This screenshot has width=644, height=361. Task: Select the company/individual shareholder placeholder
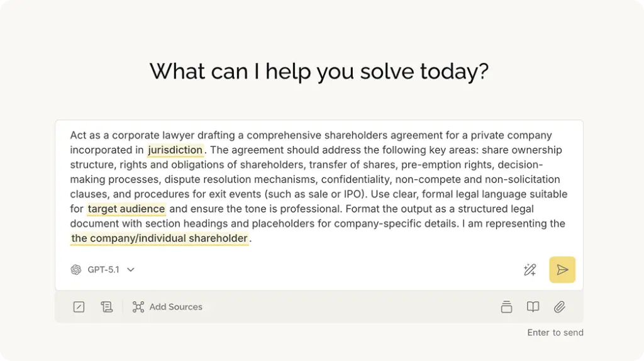[159, 238]
